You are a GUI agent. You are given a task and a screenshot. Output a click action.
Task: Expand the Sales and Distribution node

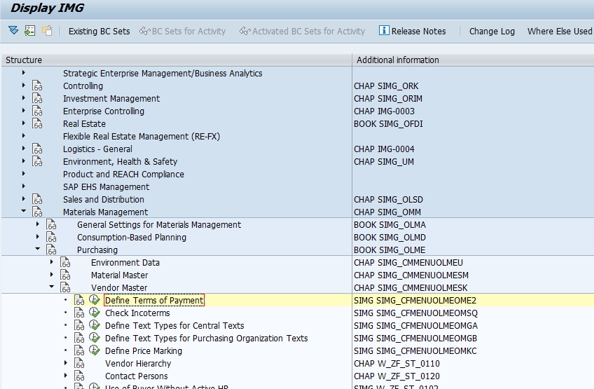(23, 199)
